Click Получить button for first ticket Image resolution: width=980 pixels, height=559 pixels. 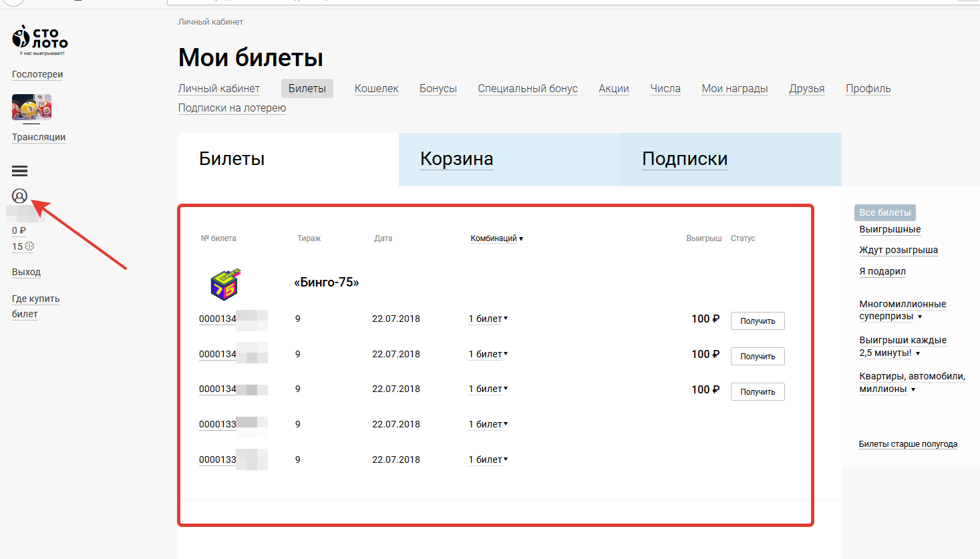pyautogui.click(x=758, y=321)
